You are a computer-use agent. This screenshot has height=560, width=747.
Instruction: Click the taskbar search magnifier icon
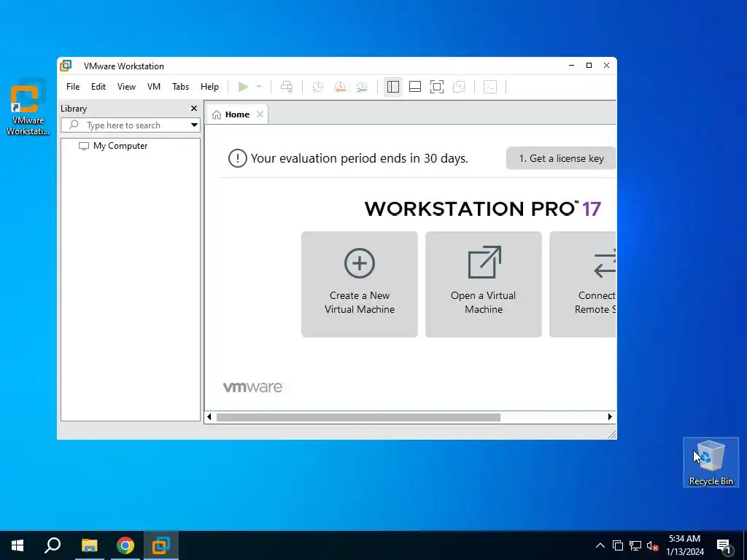53,545
